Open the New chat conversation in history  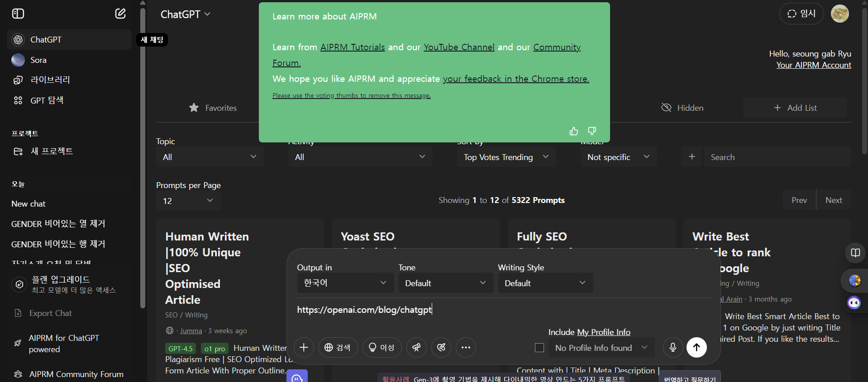pos(69,204)
